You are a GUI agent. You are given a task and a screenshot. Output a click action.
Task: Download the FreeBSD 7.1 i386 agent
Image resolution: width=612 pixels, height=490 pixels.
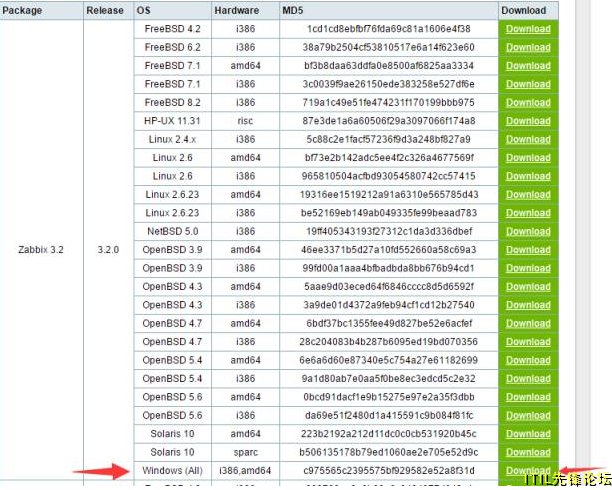tap(528, 84)
